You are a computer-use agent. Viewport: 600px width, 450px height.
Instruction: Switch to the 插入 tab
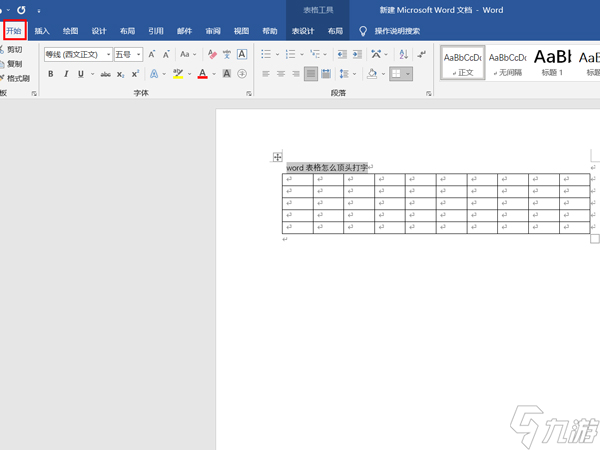pyautogui.click(x=42, y=31)
